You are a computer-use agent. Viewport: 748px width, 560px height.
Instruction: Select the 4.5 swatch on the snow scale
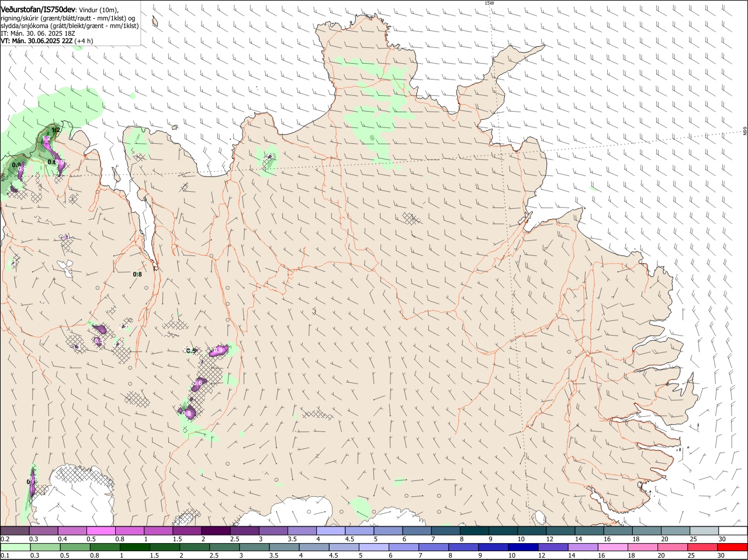pyautogui.click(x=358, y=531)
